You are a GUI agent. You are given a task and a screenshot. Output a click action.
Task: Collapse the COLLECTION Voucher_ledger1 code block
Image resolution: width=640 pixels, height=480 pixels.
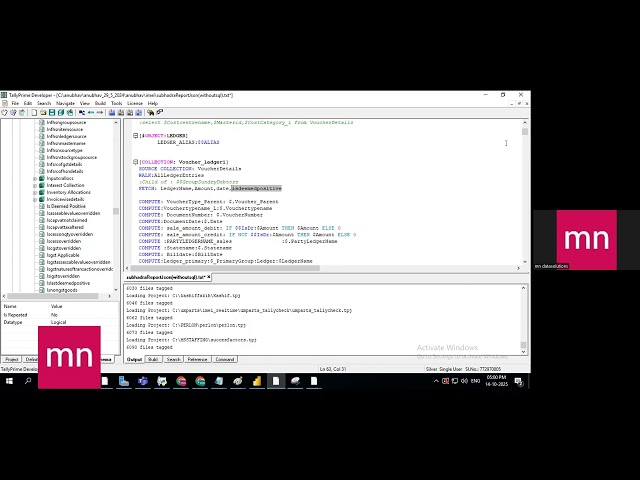[x=136, y=162]
